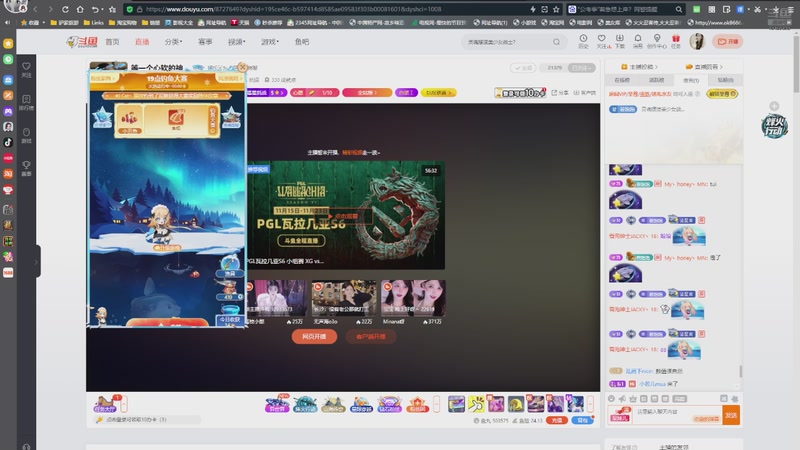The height and width of the screenshot is (450, 800).
Task: Open 鱼吧 in top navigation
Action: point(302,42)
